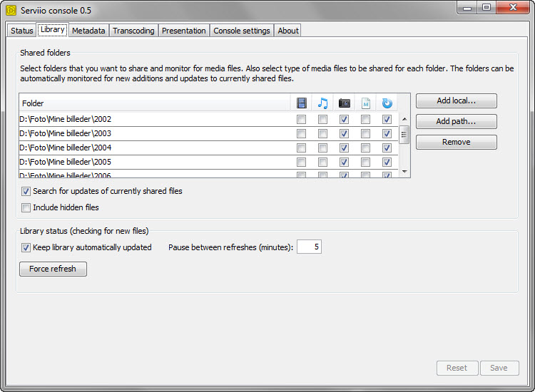Switch to the Transcoding tab
Image resolution: width=535 pixels, height=392 pixels.
point(133,31)
